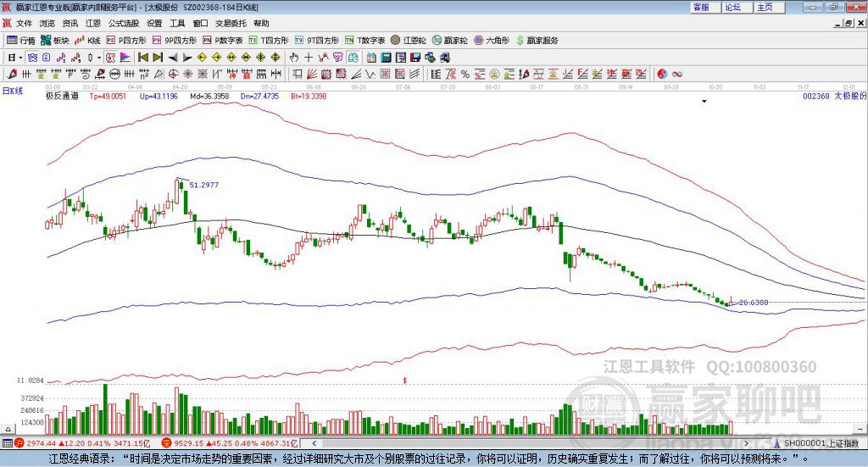
Task: Click the grid icon at status bar left
Action: (7, 443)
